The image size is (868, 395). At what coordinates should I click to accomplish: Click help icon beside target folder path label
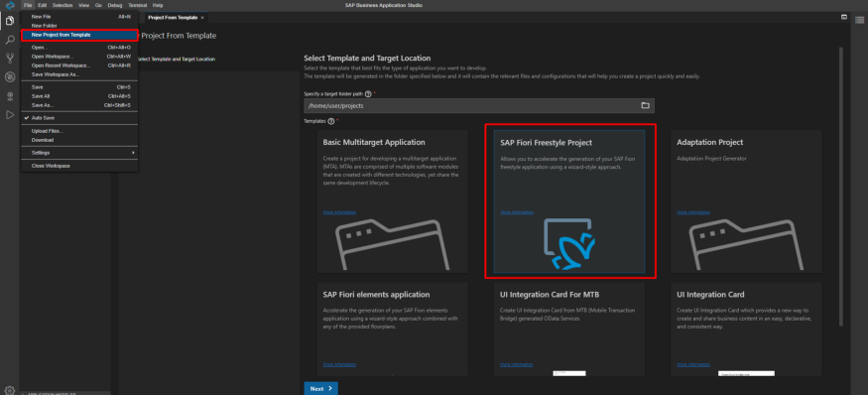(368, 94)
